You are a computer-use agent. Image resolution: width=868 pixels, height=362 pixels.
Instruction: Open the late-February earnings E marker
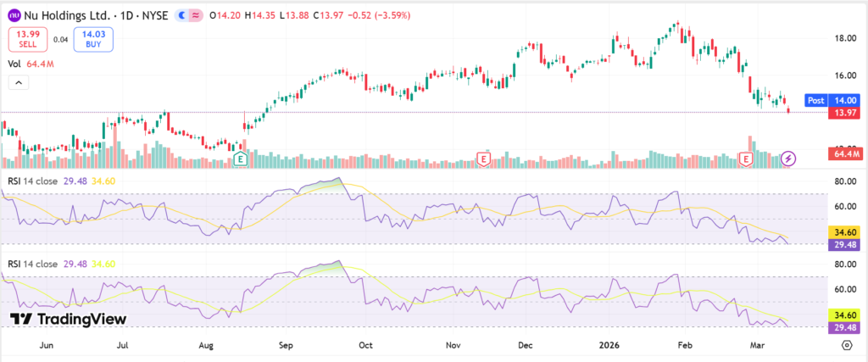747,159
